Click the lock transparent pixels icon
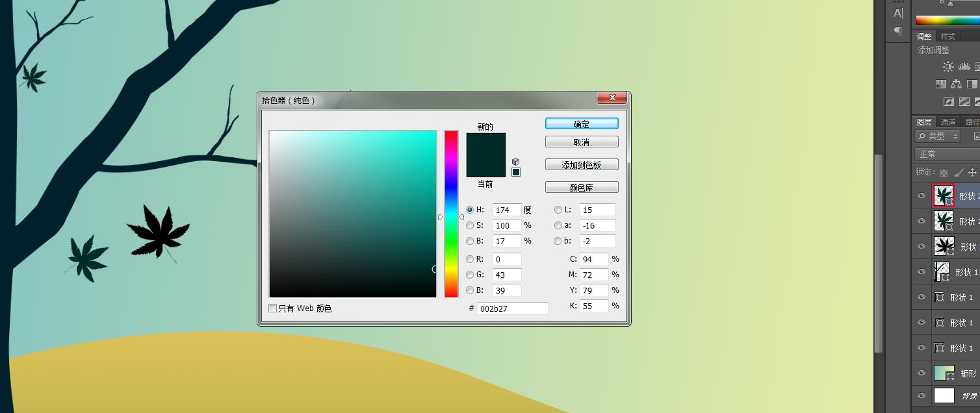This screenshot has height=413, width=980. pyautogui.click(x=944, y=173)
